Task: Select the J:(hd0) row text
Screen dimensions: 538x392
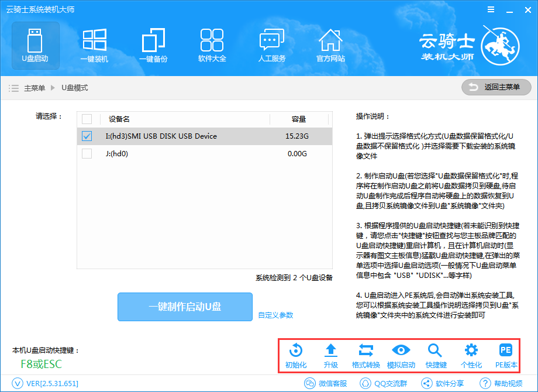Action: pos(116,153)
